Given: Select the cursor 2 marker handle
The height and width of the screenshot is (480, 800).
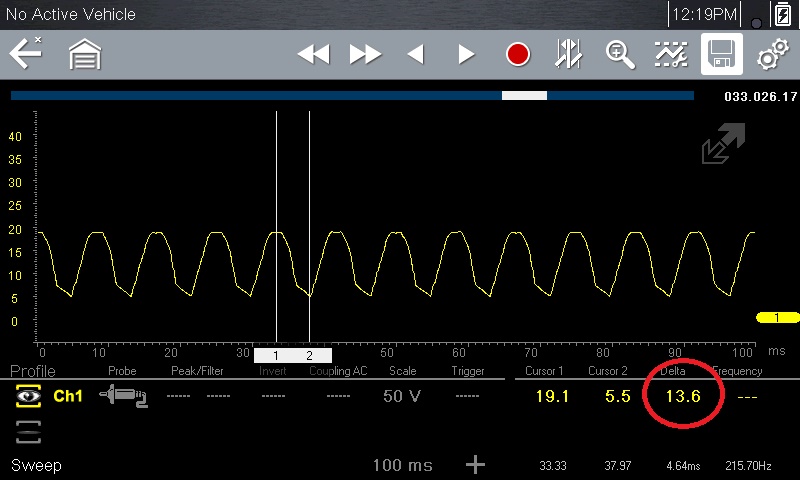Looking at the screenshot, I should 310,355.
